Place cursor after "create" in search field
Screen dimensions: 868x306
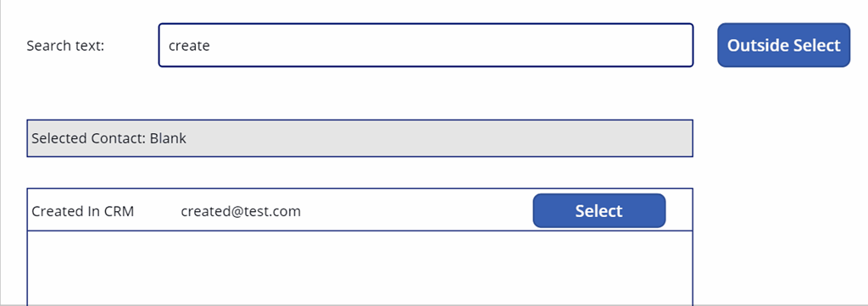click(211, 46)
